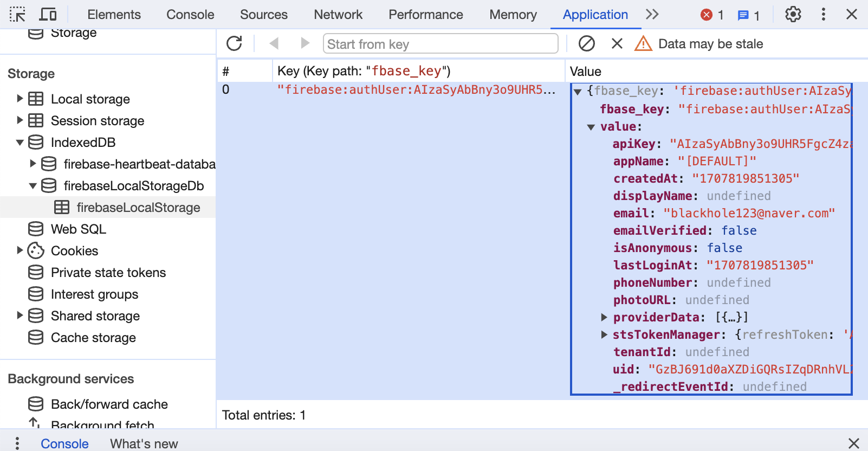Go to next page of entries
868x451 pixels.
(305, 43)
